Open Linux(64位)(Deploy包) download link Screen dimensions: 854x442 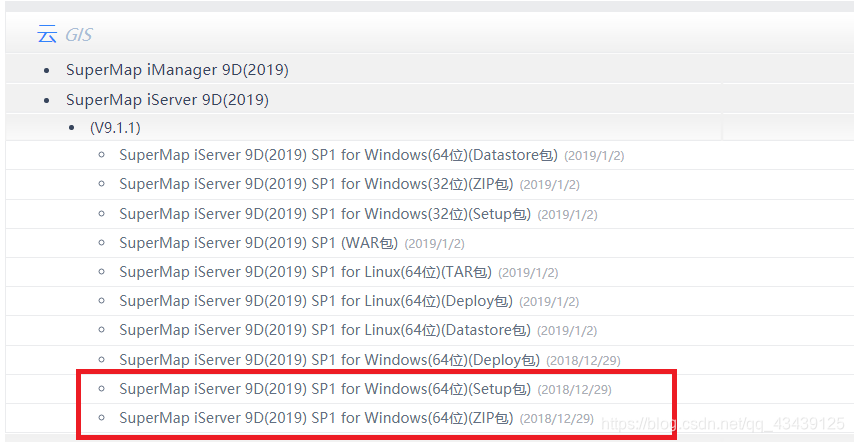coord(316,301)
